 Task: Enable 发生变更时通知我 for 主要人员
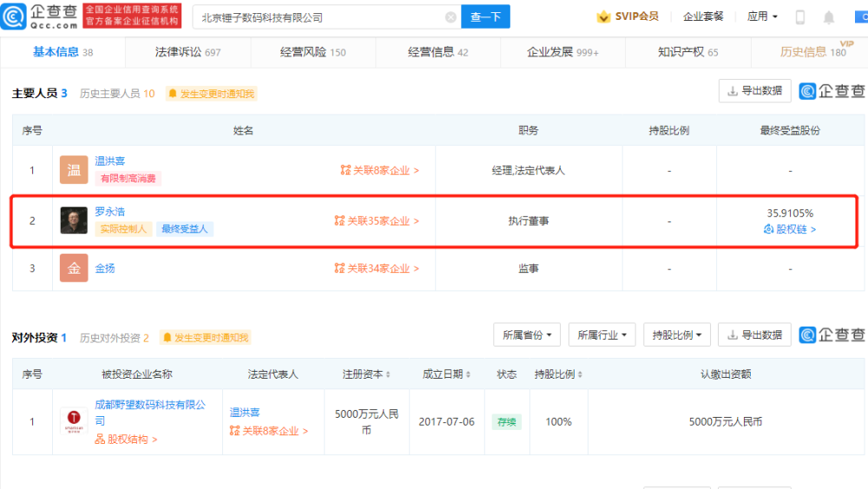point(212,94)
